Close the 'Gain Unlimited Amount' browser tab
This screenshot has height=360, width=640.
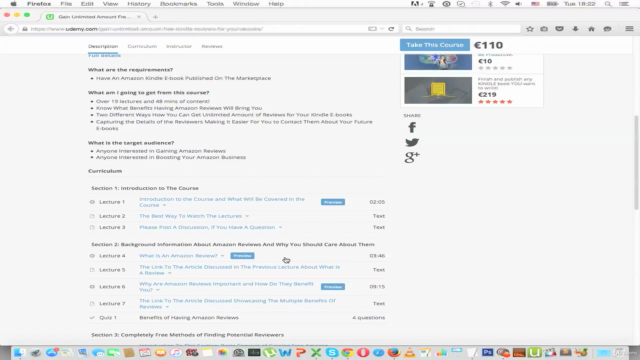point(139,17)
